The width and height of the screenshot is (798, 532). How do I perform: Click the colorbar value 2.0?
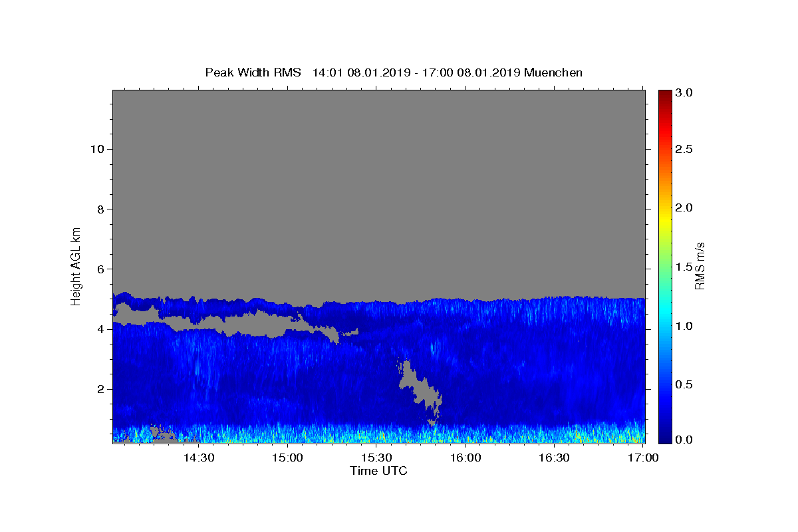pyautogui.click(x=684, y=208)
